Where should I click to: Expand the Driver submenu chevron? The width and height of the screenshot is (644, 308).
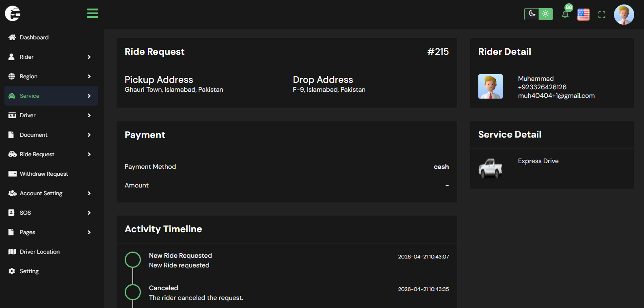coord(89,115)
